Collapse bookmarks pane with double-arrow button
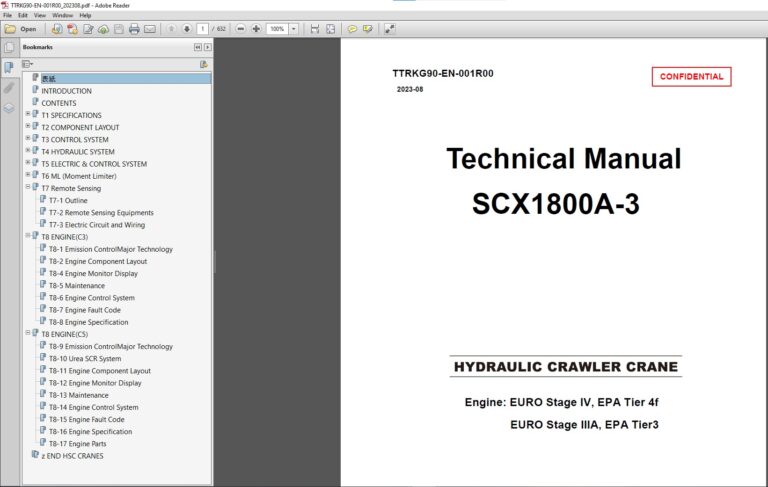 point(198,47)
